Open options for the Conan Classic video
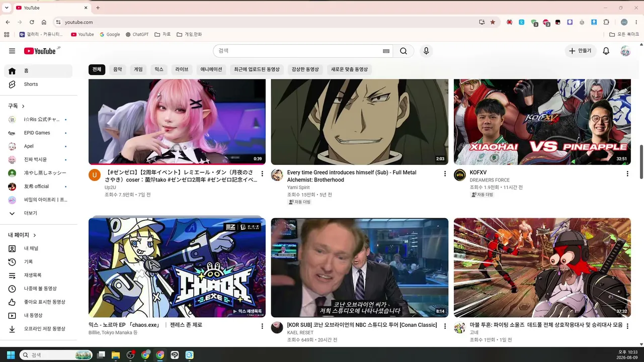The width and height of the screenshot is (644, 362). pyautogui.click(x=445, y=326)
